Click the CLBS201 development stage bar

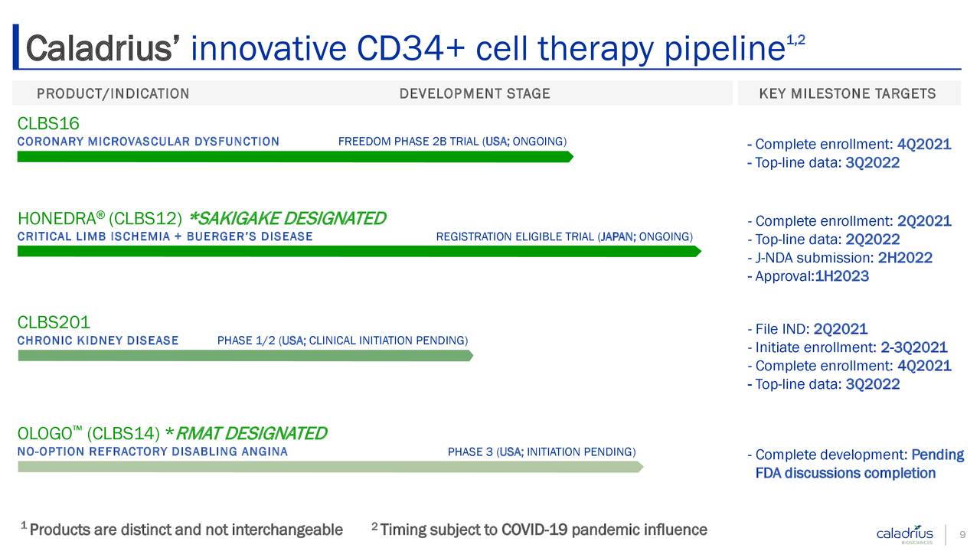tap(245, 355)
